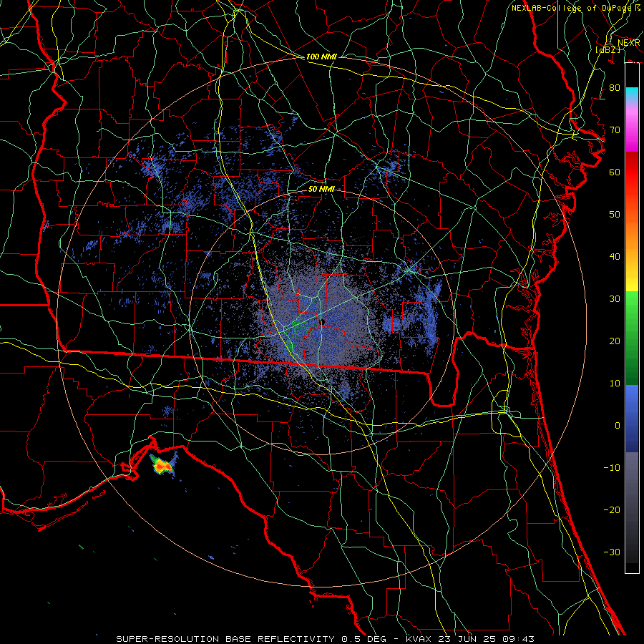Click the red-orange storm cell near the Gulf coast

pyautogui.click(x=163, y=466)
